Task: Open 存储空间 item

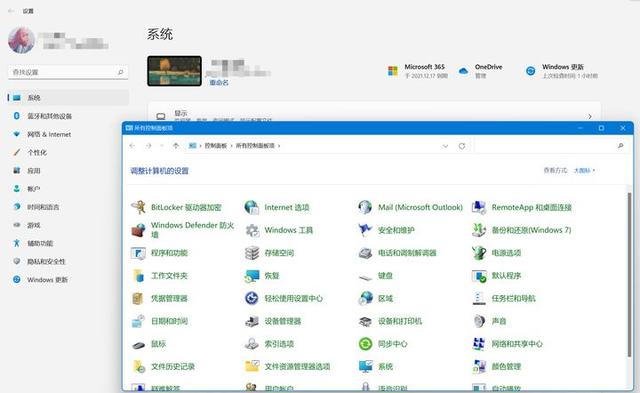Action: coord(269,253)
